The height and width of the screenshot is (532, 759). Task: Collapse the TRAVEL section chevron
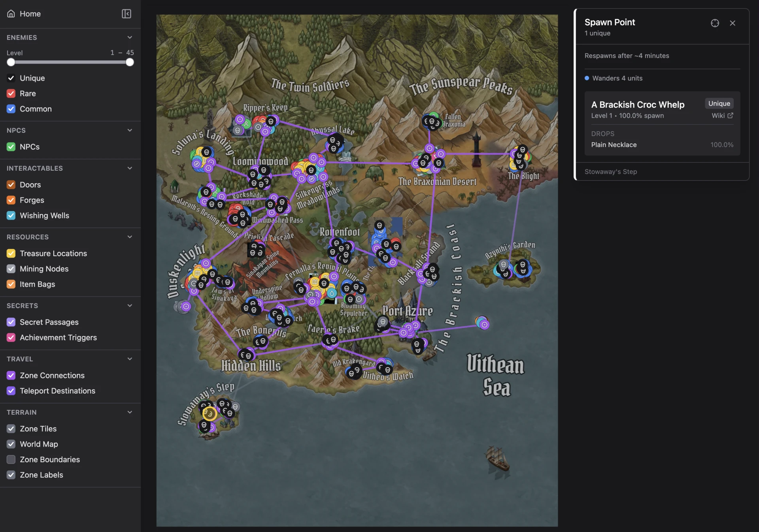point(130,359)
